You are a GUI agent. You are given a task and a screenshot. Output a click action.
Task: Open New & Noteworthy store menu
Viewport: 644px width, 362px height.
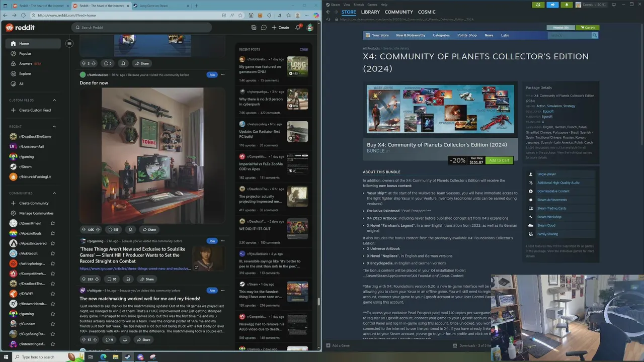coord(411,35)
